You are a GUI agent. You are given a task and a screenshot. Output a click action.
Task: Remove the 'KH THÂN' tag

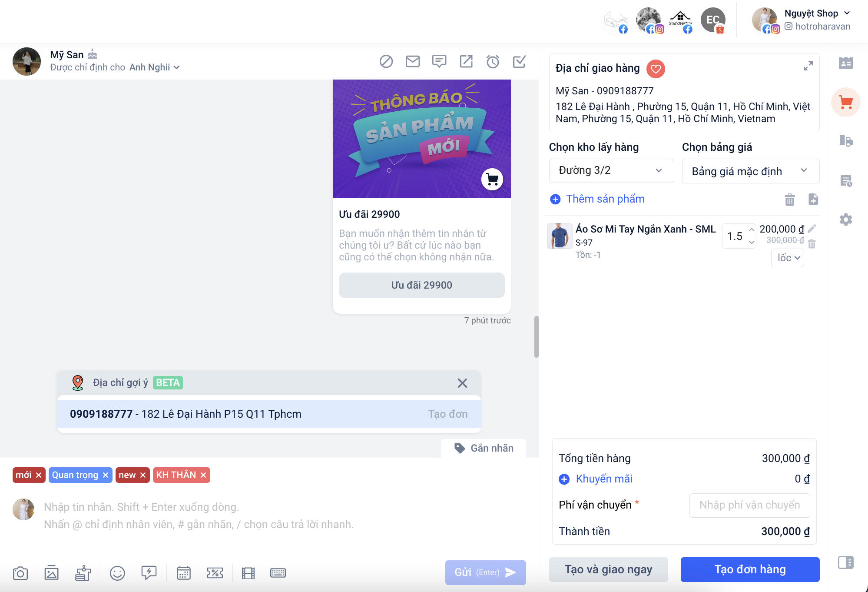click(203, 475)
